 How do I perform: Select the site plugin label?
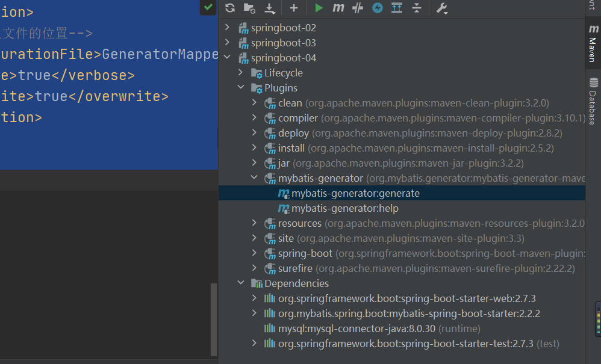286,238
